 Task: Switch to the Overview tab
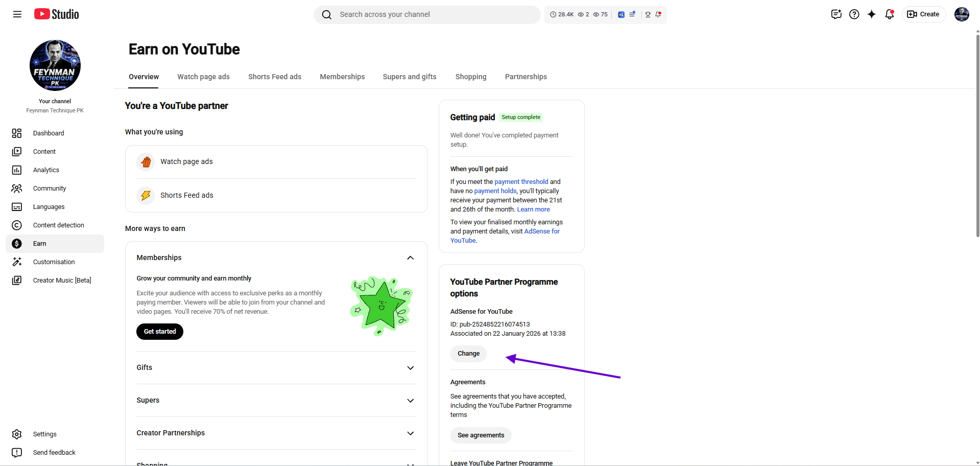coord(144,77)
